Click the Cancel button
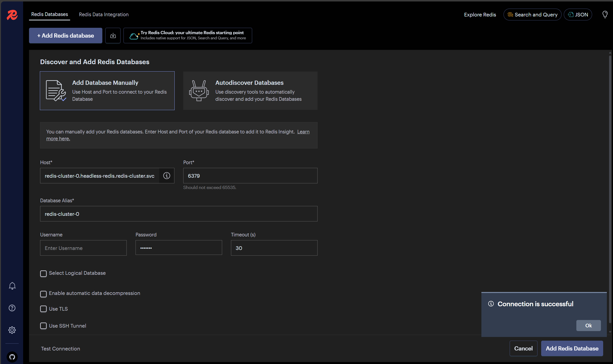This screenshot has height=364, width=613. click(523, 349)
